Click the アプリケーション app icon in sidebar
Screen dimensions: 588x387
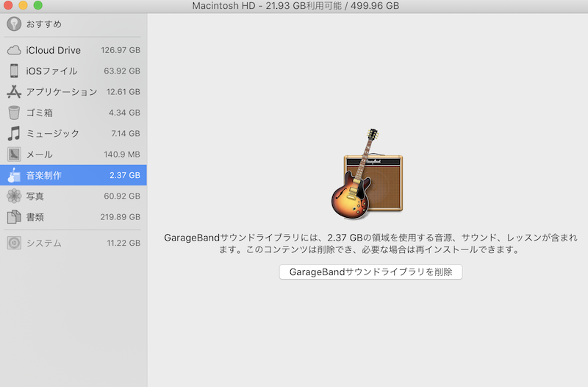click(13, 92)
